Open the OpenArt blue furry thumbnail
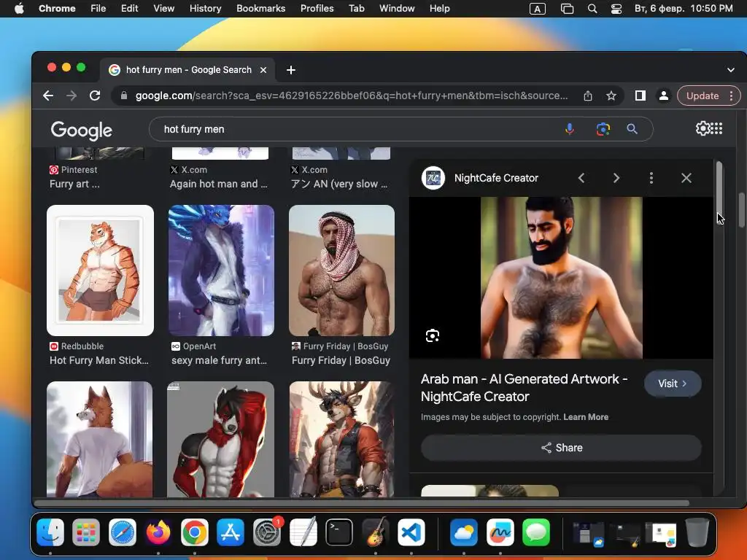This screenshot has height=560, width=747. [221, 271]
